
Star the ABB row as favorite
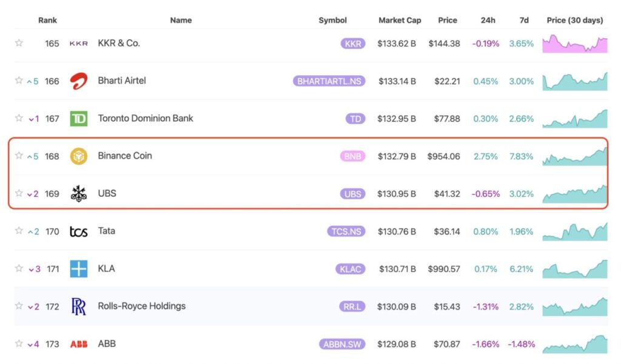coord(19,343)
